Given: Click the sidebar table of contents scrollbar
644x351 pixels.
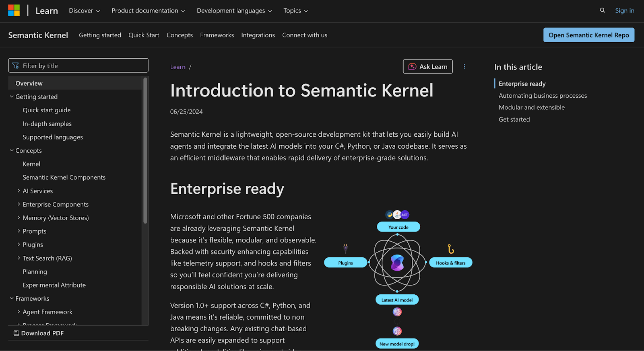Looking at the screenshot, I should (x=145, y=151).
